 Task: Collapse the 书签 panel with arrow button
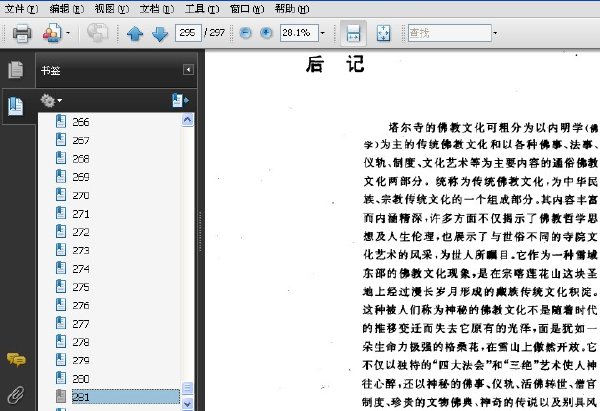coord(188,70)
